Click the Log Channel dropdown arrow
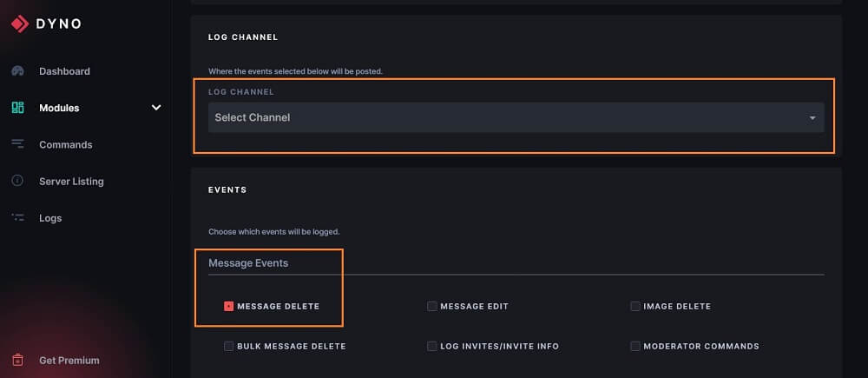 coord(812,118)
